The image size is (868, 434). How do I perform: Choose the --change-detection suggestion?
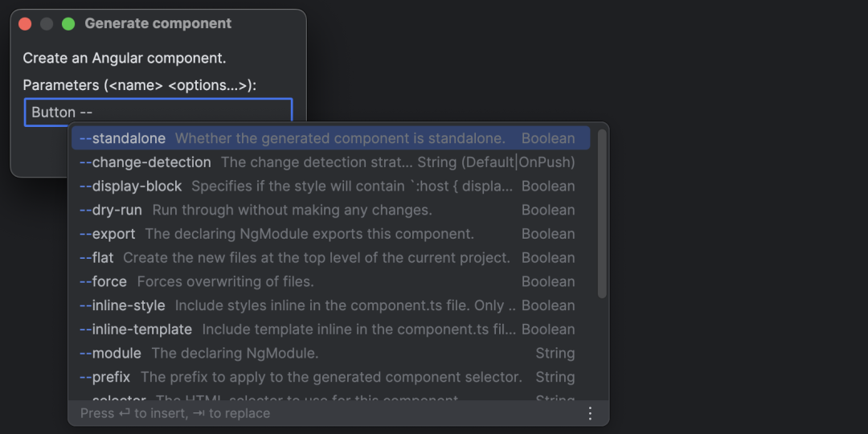tap(145, 162)
